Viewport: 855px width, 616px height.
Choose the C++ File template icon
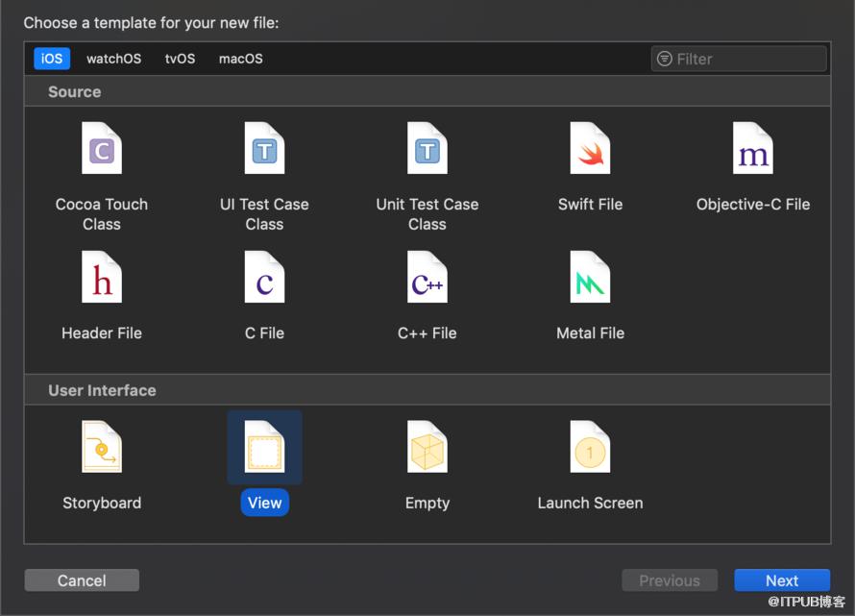tap(427, 277)
